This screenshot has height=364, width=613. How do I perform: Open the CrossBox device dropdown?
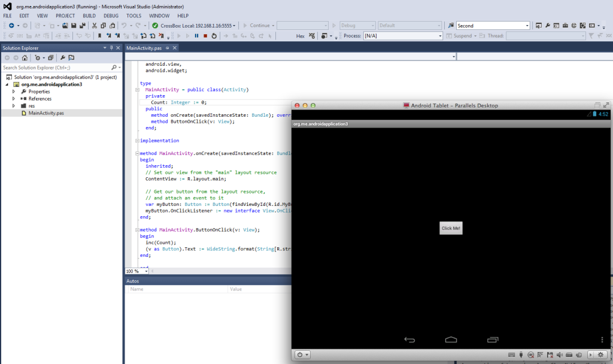[234, 26]
